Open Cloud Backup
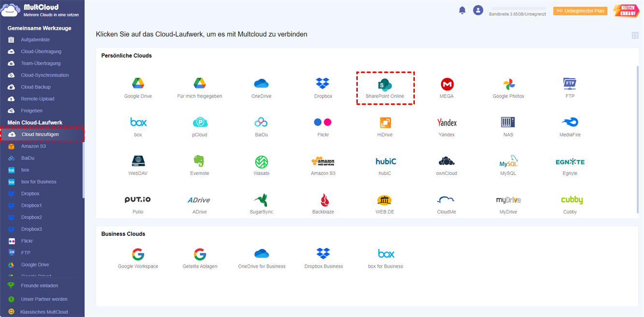This screenshot has height=317, width=644. coord(36,87)
